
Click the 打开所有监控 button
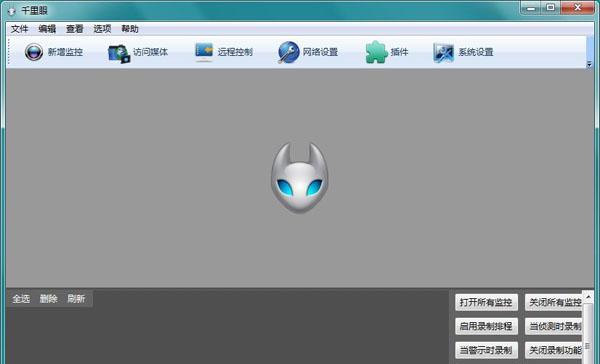coord(486,302)
